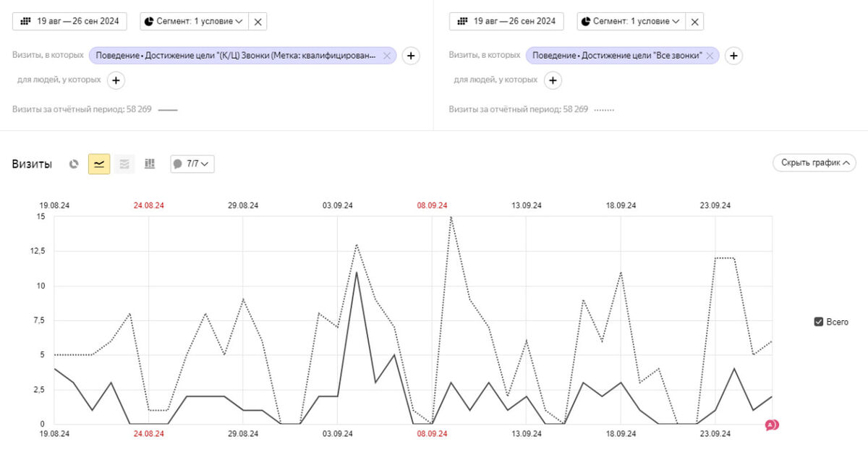The image size is (868, 452).
Task: Remove the (К/Ц) Звонки condition chip
Action: click(x=387, y=55)
